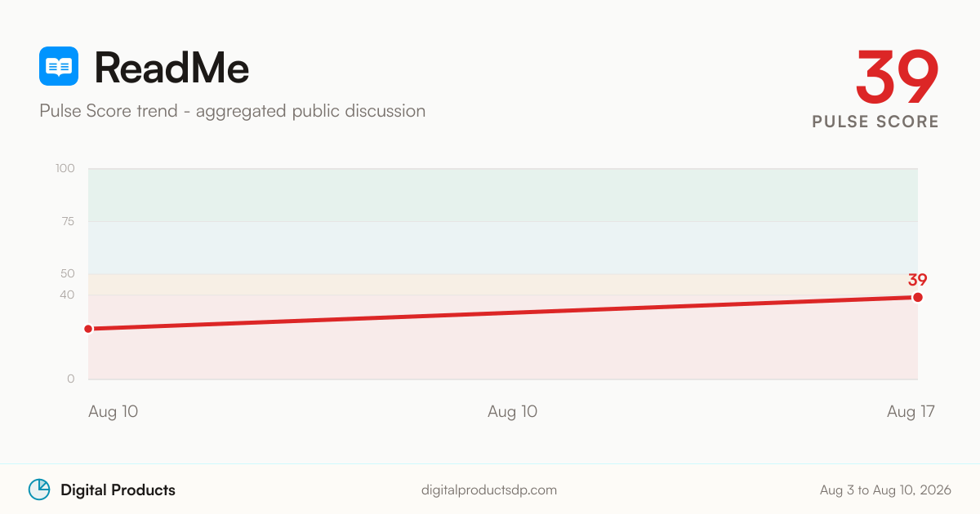This screenshot has height=514, width=980.
Task: Select the ReadMe title heading
Action: [171, 67]
